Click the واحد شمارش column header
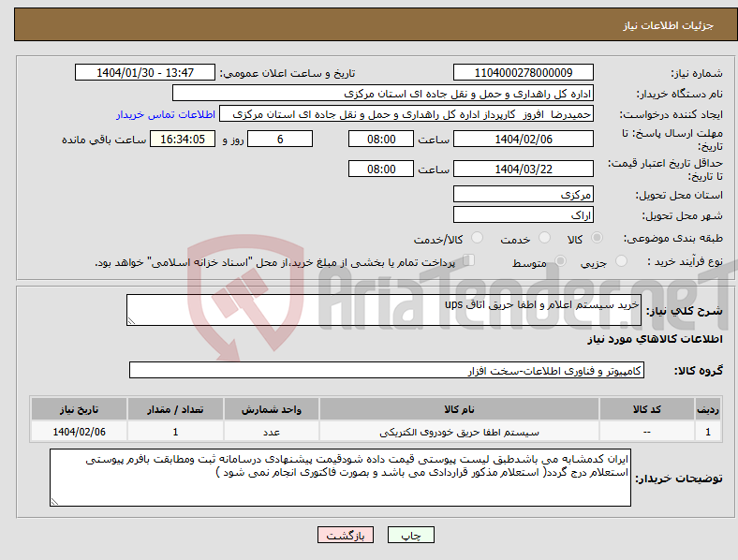This screenshot has width=738, height=560. point(272,409)
